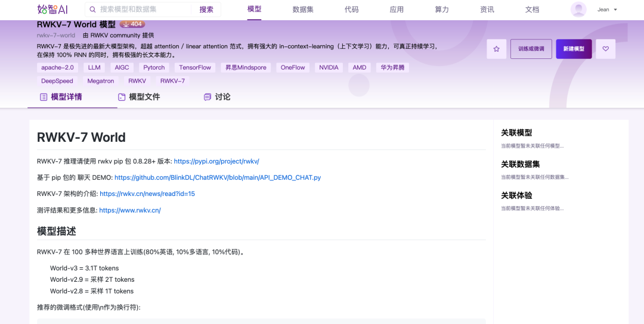Click the Jean username
Image resolution: width=644 pixels, height=324 pixels.
coord(603,10)
